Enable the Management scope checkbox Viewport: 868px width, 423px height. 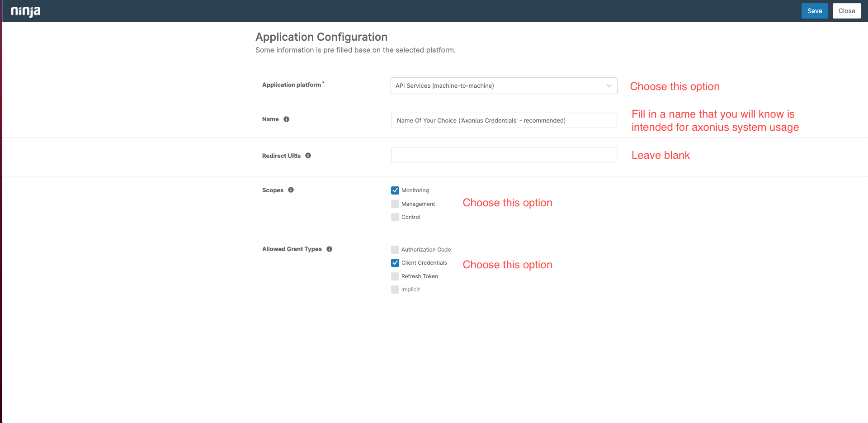click(395, 204)
